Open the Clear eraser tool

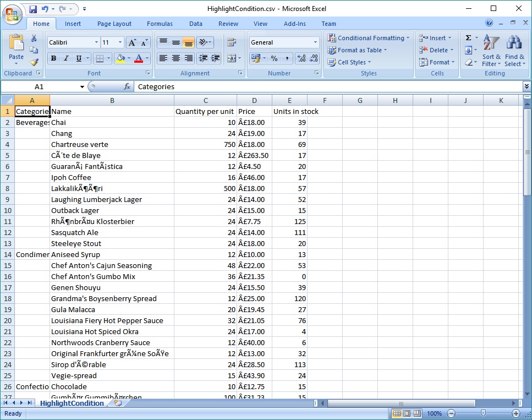468,62
